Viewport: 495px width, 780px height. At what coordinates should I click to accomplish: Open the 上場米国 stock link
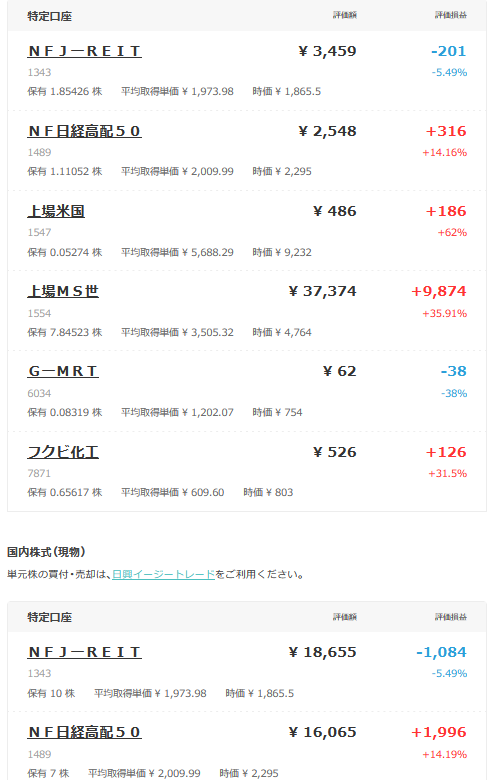click(x=56, y=211)
